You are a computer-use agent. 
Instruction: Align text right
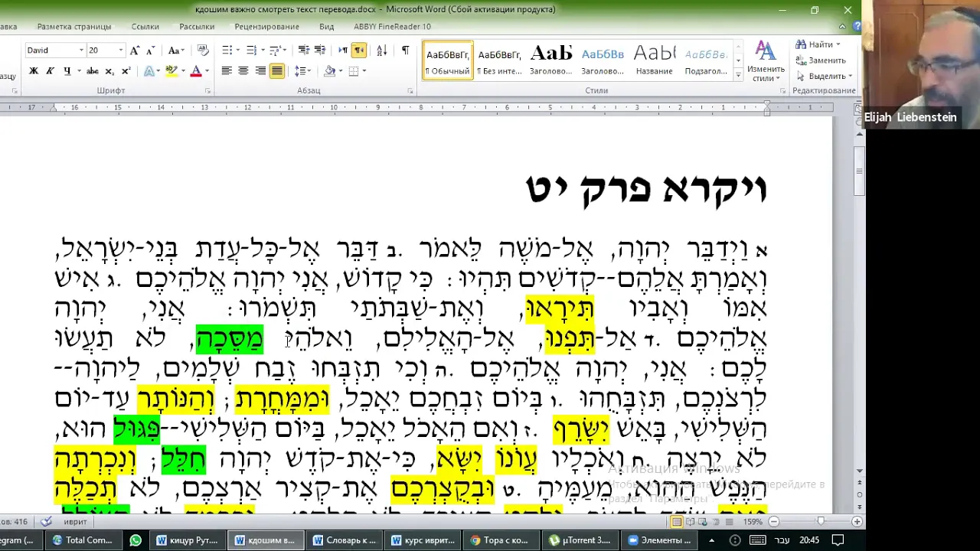coord(260,71)
